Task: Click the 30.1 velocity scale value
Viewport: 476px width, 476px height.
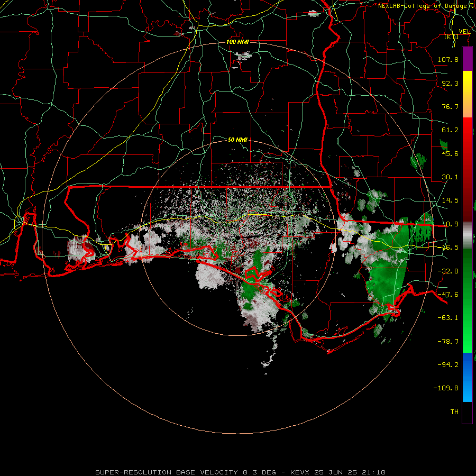Action: [x=450, y=177]
